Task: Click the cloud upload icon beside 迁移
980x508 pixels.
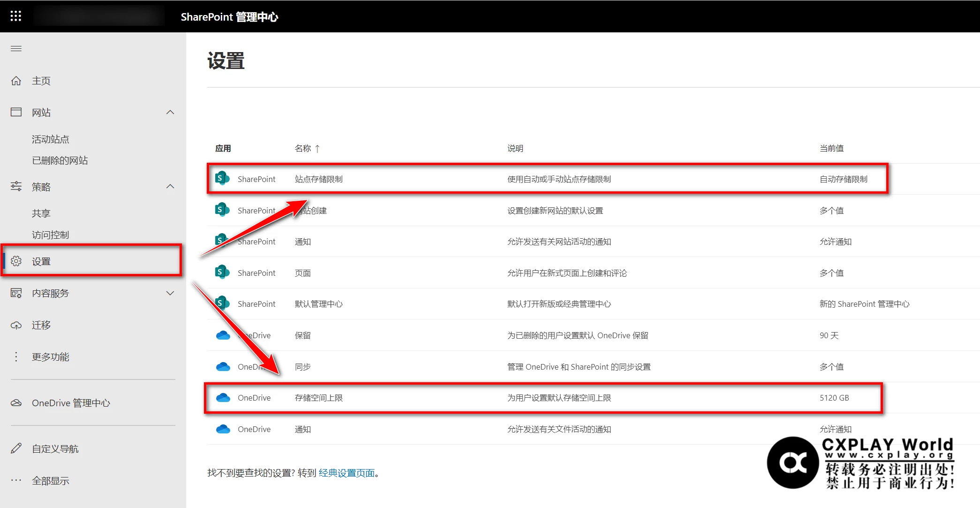Action: [16, 325]
